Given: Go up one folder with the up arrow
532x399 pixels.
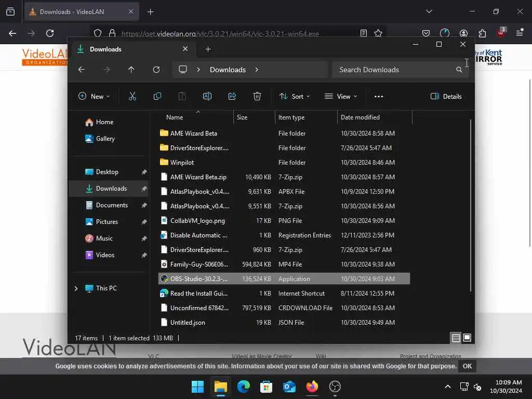Looking at the screenshot, I should coord(131,70).
